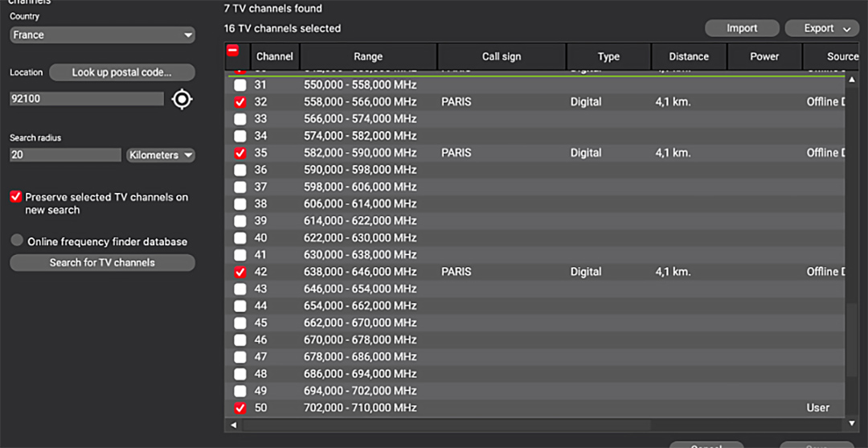
Task: Check the channel 49 checkbox
Action: click(240, 391)
